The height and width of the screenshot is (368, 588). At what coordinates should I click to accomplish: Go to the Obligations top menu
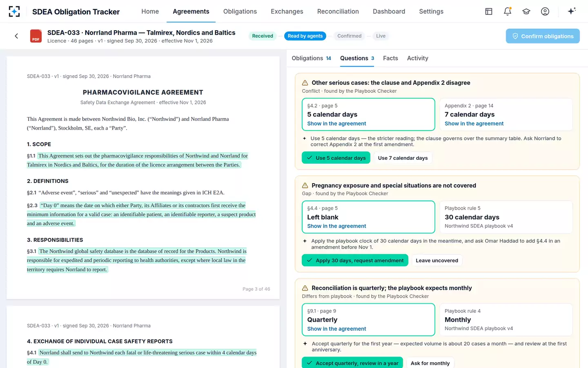(x=240, y=11)
